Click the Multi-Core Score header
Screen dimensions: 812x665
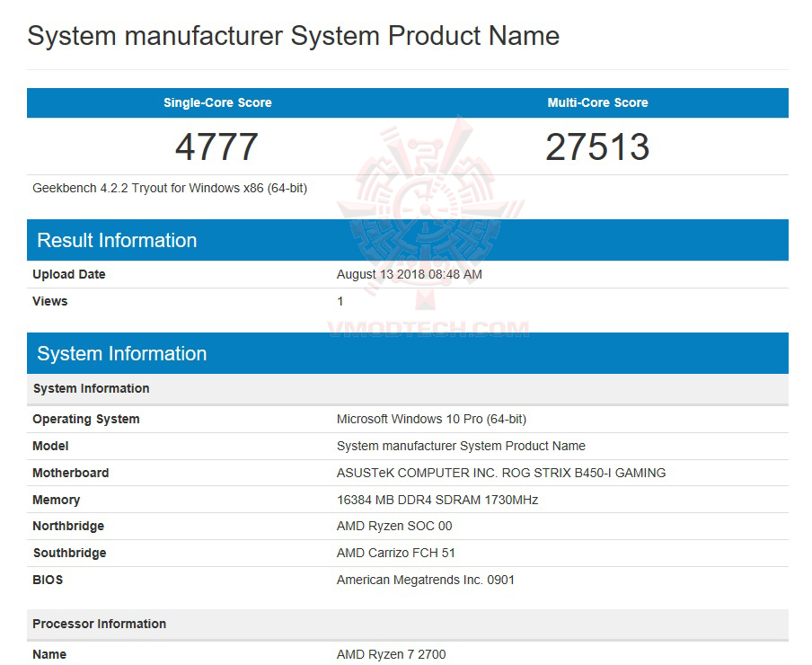pos(597,102)
